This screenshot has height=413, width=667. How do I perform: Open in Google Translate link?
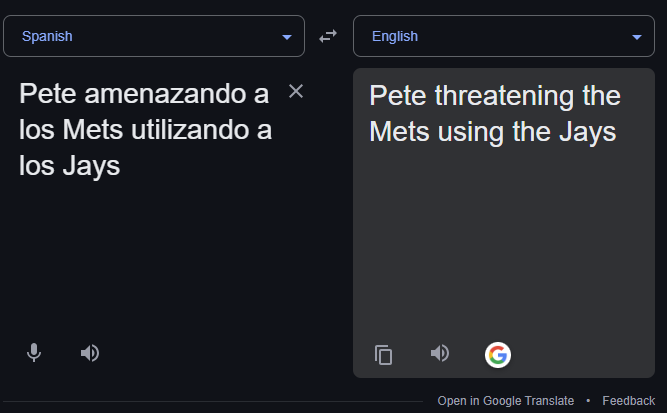(505, 401)
